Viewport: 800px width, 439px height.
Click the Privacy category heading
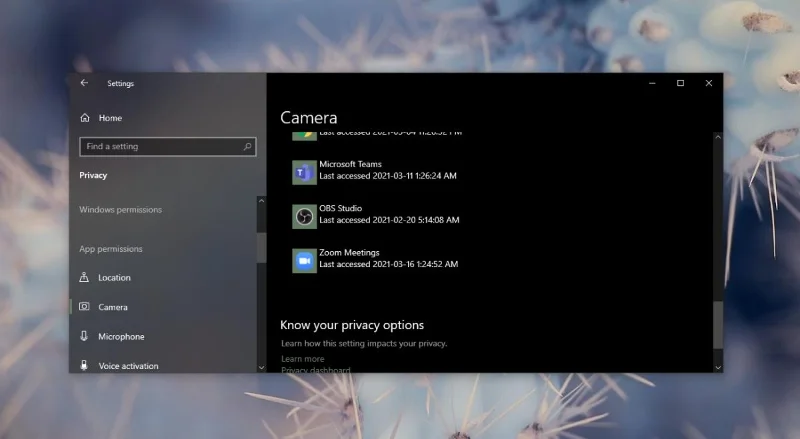pyautogui.click(x=93, y=176)
